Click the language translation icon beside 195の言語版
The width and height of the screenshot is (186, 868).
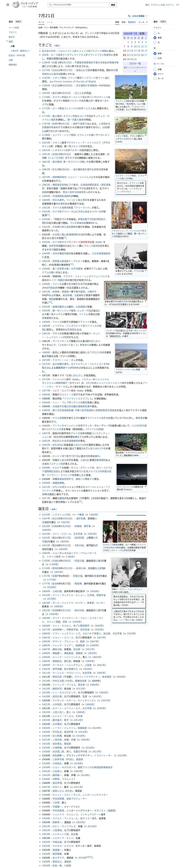click(129, 16)
